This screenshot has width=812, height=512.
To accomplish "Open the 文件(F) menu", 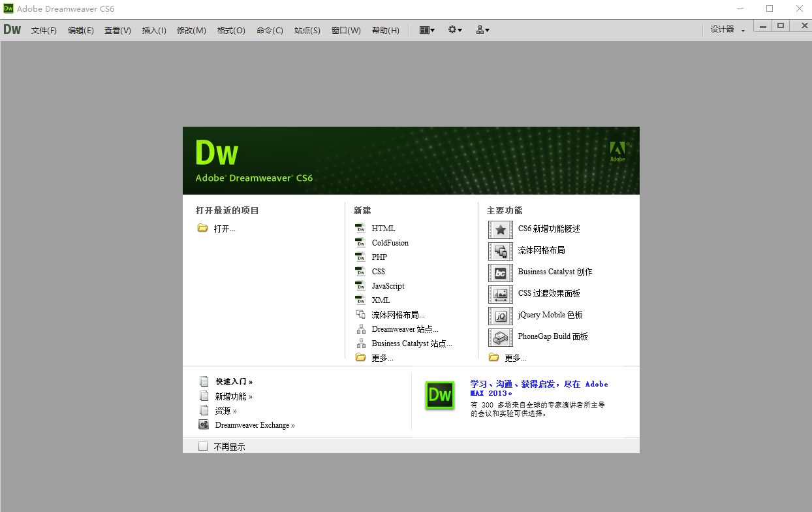I will (x=44, y=30).
